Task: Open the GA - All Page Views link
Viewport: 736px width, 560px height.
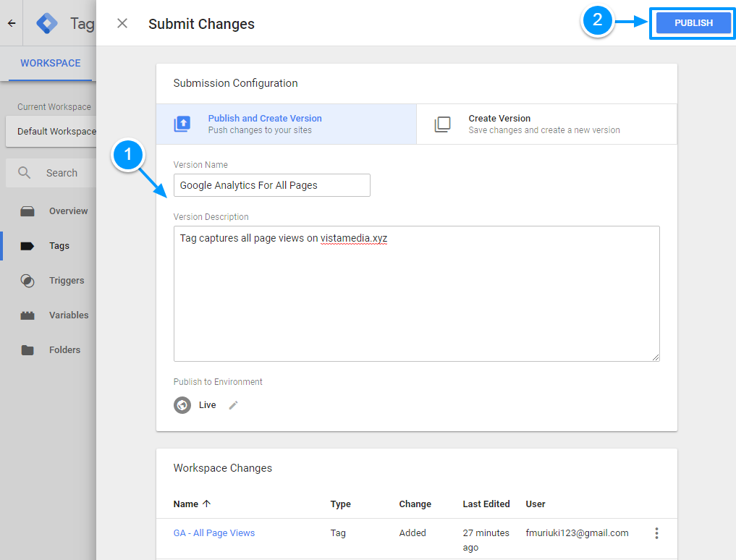Action: [214, 533]
